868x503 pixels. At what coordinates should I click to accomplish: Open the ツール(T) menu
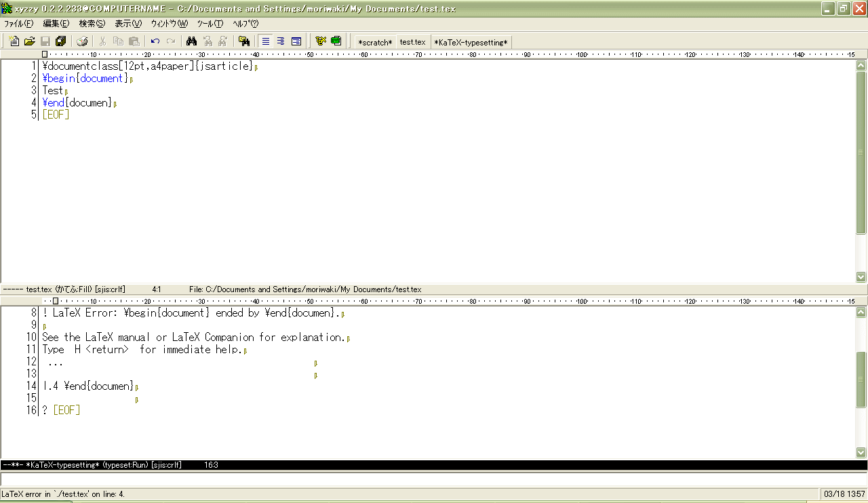point(210,23)
